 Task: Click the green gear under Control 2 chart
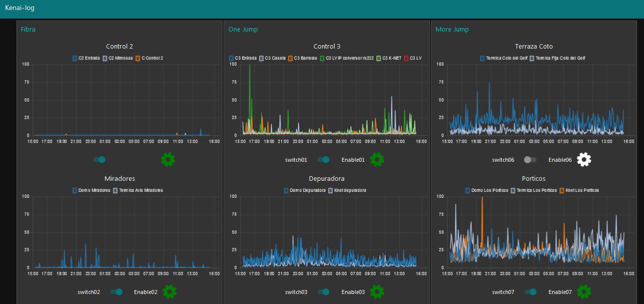(x=168, y=160)
